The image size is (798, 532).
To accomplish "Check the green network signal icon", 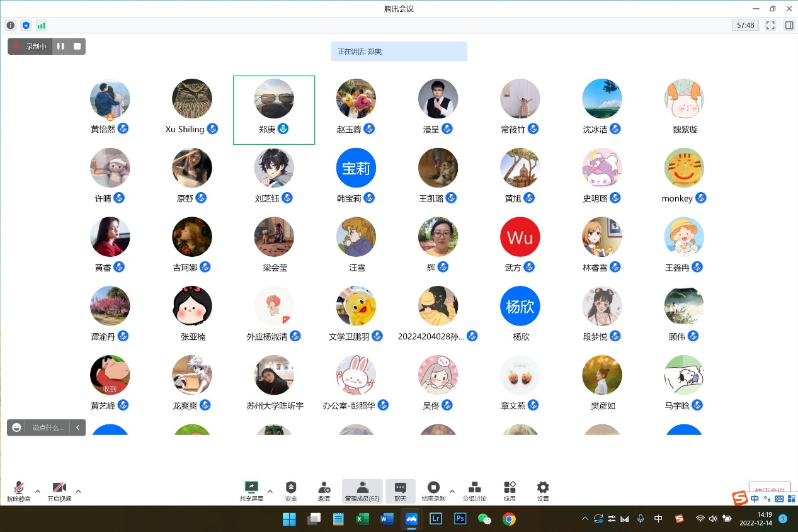I will pos(41,25).
